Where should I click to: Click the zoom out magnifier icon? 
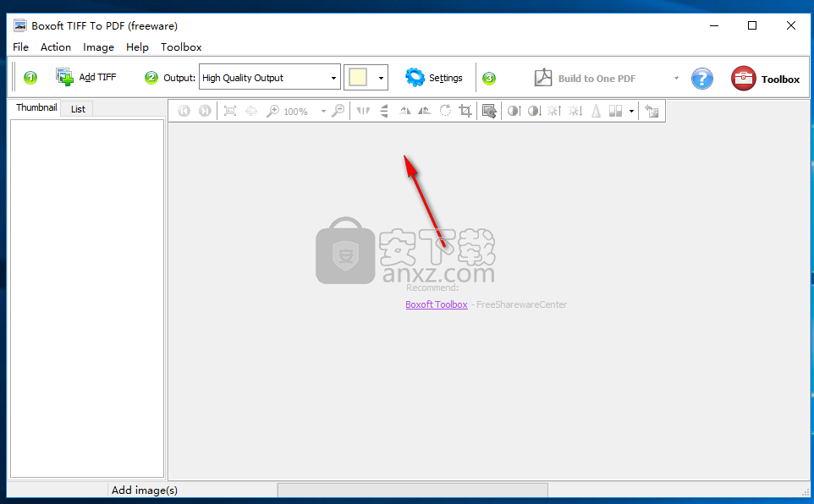point(338,111)
